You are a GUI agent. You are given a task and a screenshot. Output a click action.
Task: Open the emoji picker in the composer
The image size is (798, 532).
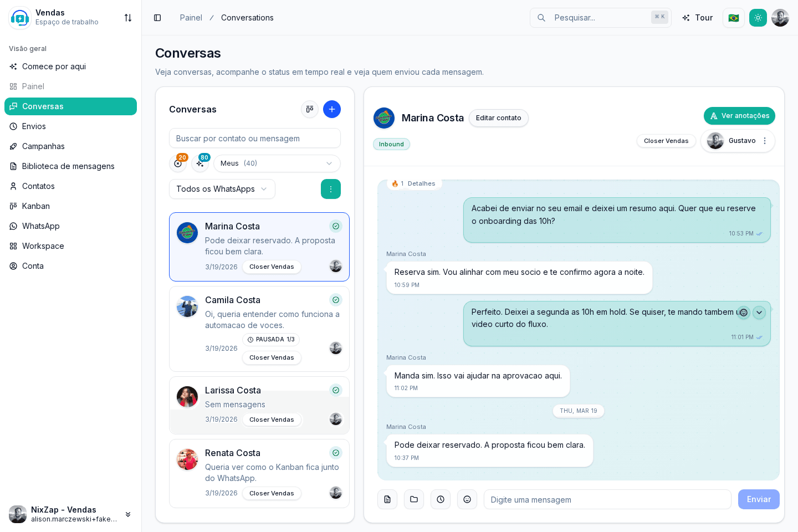pyautogui.click(x=467, y=499)
